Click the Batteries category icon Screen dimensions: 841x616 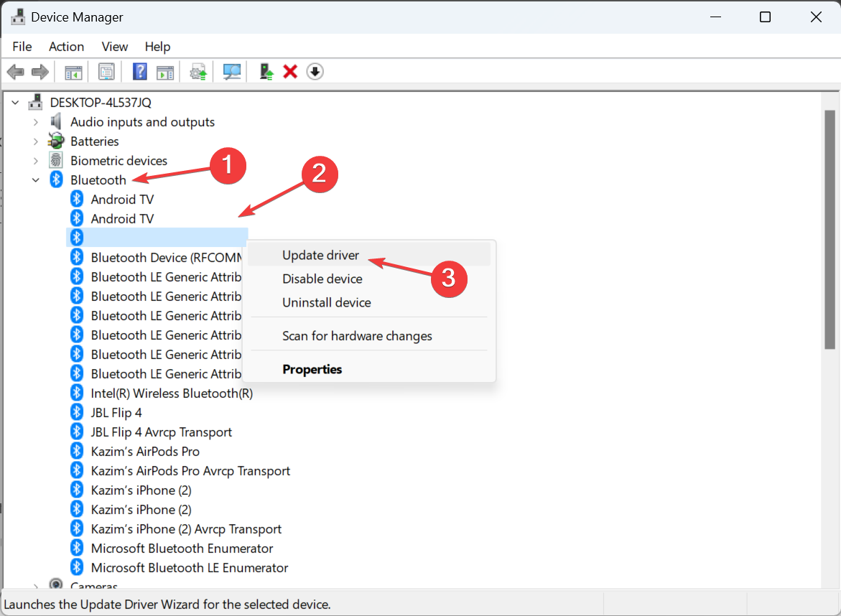click(x=56, y=141)
